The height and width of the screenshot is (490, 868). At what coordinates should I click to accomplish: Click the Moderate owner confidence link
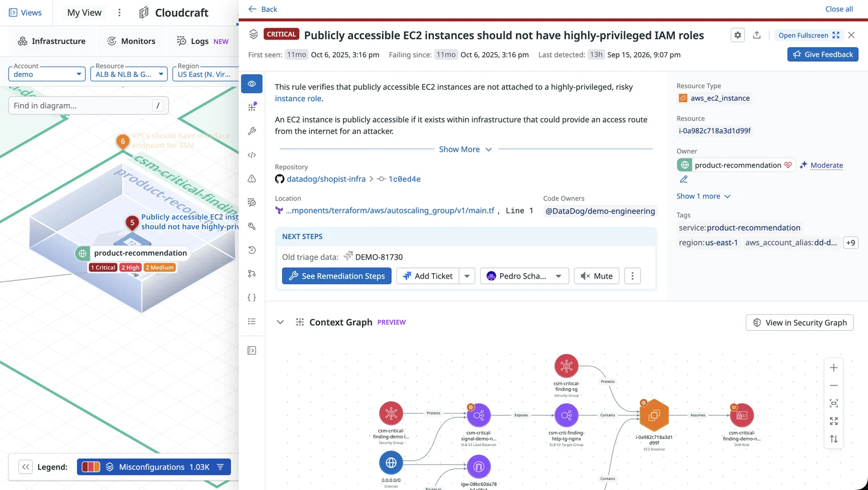[x=827, y=165]
